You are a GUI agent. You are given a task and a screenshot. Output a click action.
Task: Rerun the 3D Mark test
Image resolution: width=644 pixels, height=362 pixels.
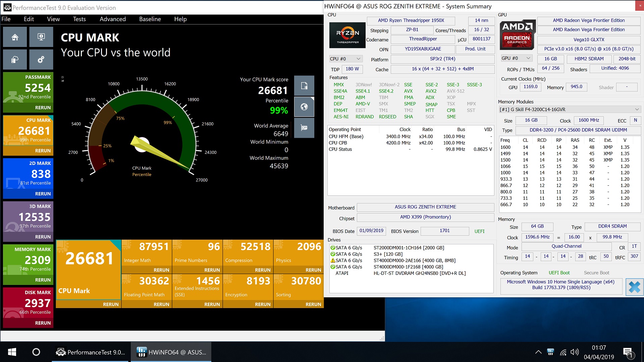tap(43, 237)
